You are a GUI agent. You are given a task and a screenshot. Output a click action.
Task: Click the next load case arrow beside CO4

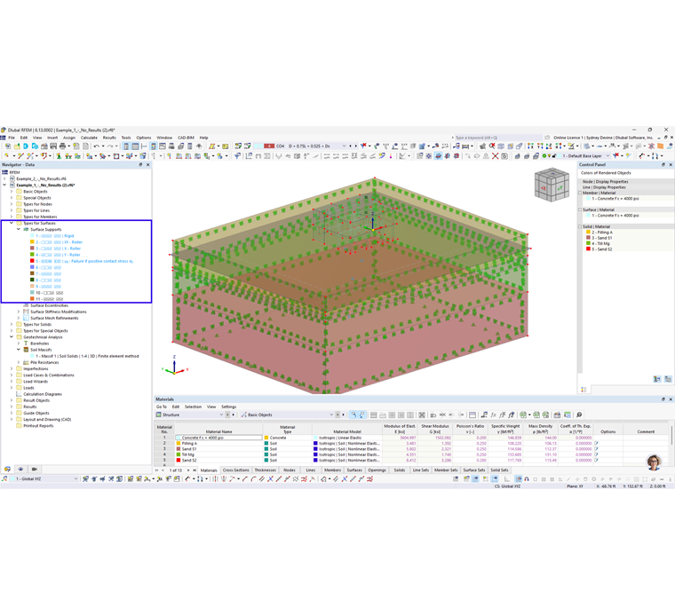point(355,146)
